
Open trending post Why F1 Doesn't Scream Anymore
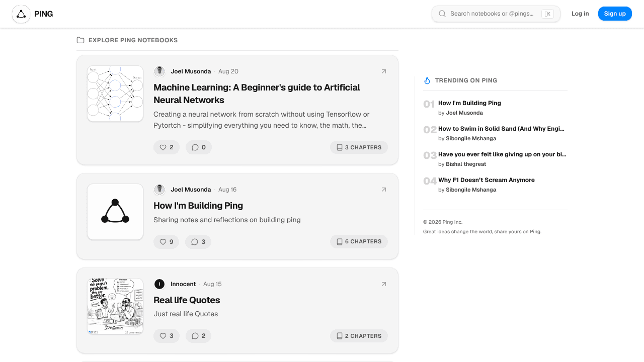tap(487, 180)
